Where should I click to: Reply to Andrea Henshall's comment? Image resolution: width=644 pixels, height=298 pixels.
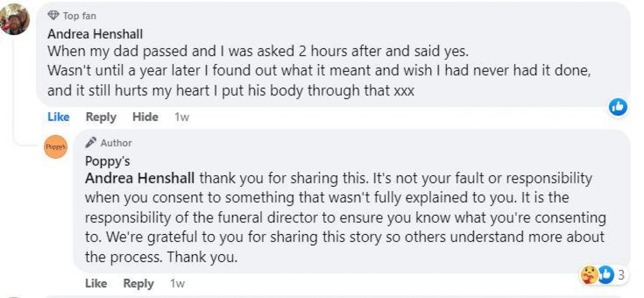click(x=101, y=117)
